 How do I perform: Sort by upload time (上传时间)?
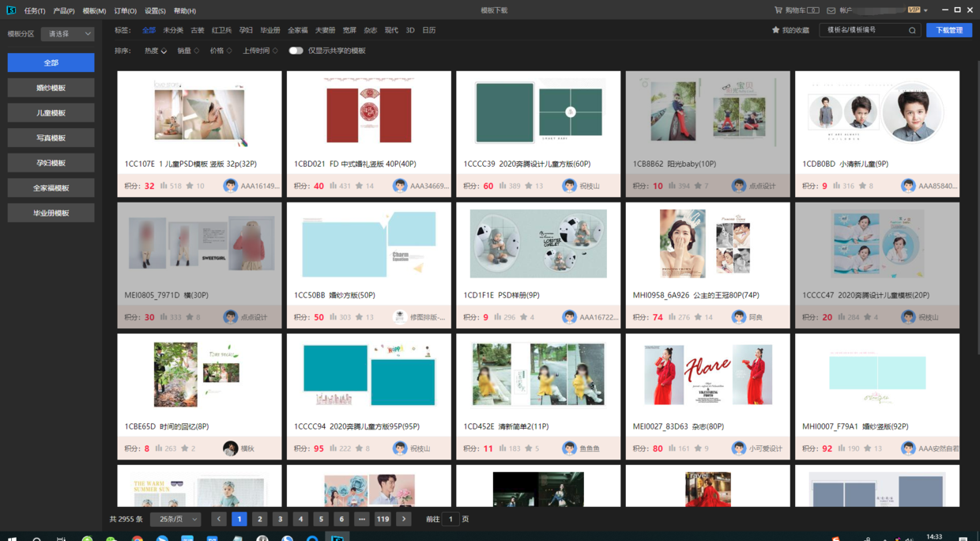pyautogui.click(x=260, y=51)
